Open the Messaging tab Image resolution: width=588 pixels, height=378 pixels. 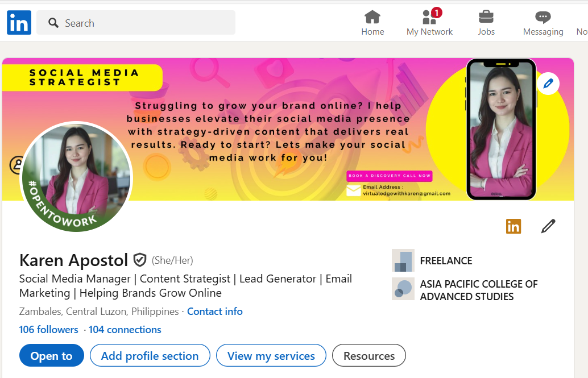click(x=543, y=23)
